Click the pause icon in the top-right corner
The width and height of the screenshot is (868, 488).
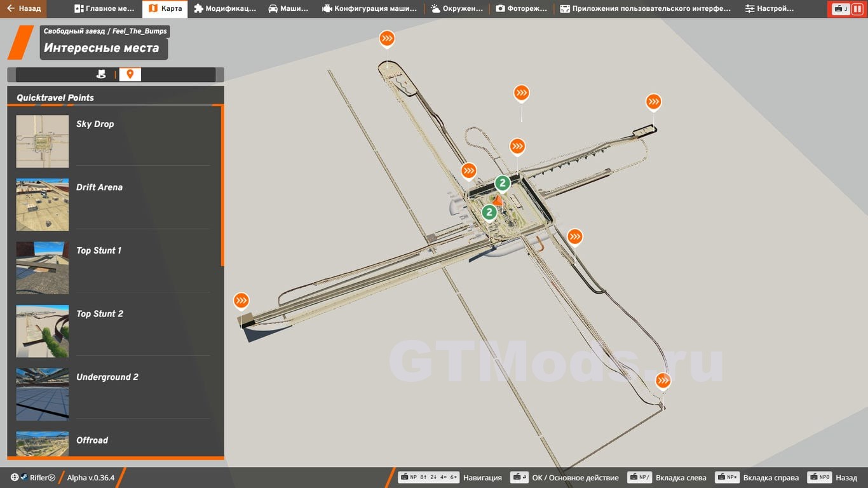[x=857, y=9]
